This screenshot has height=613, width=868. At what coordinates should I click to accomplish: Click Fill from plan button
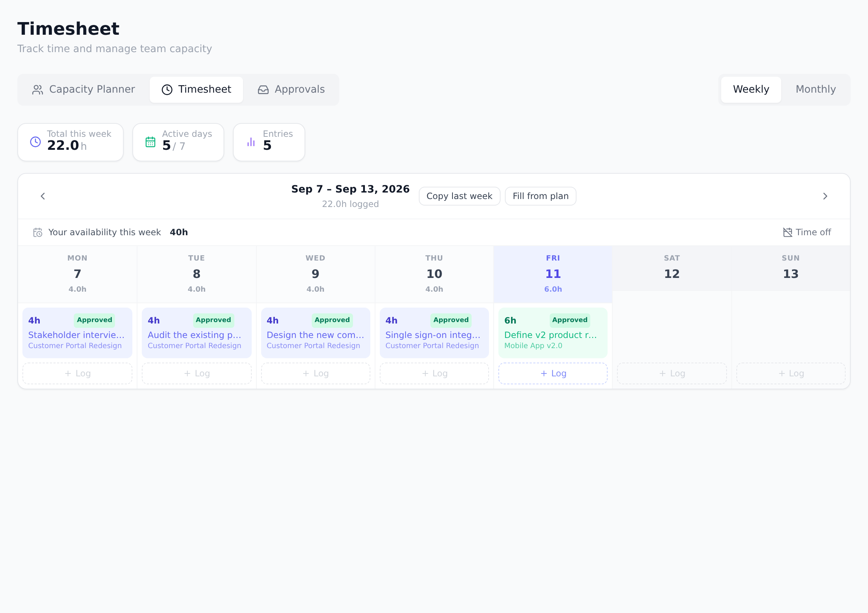coord(541,196)
